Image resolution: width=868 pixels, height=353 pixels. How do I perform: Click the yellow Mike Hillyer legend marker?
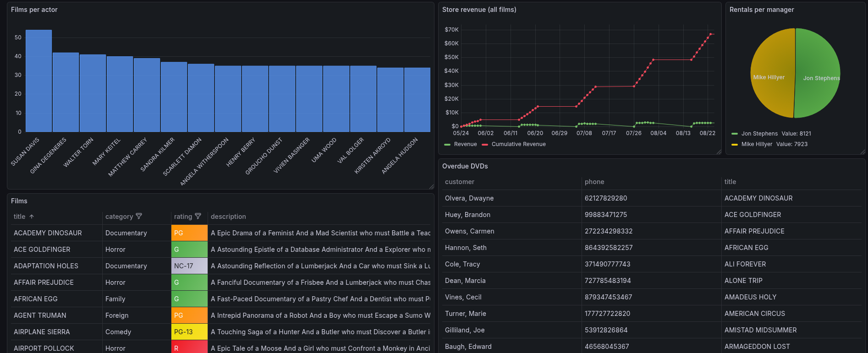[x=735, y=145]
